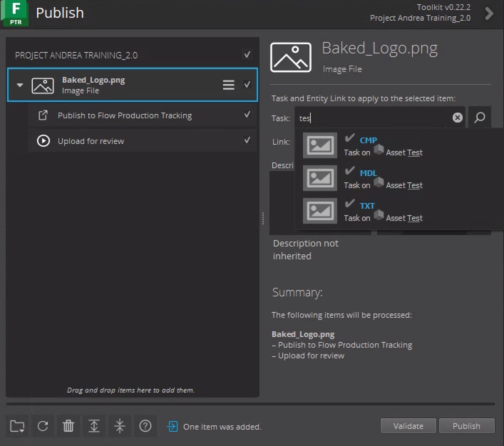
Task: Click the Validate button
Action: 408,426
